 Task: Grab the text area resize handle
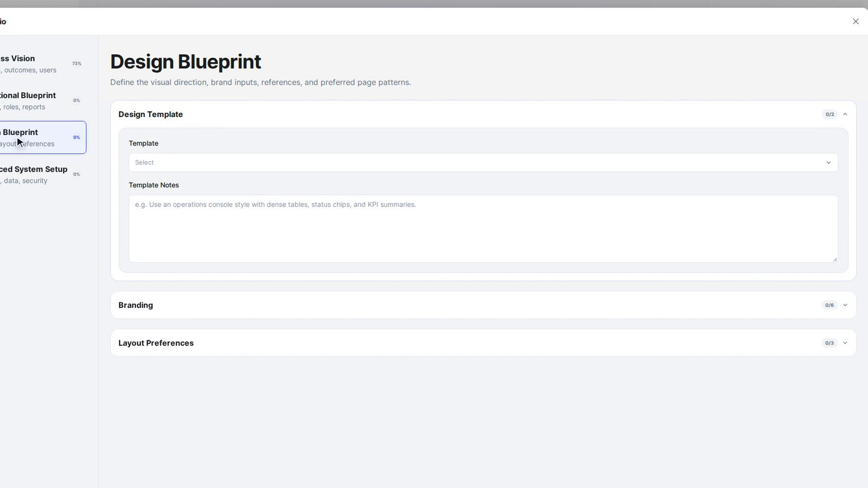(835, 259)
